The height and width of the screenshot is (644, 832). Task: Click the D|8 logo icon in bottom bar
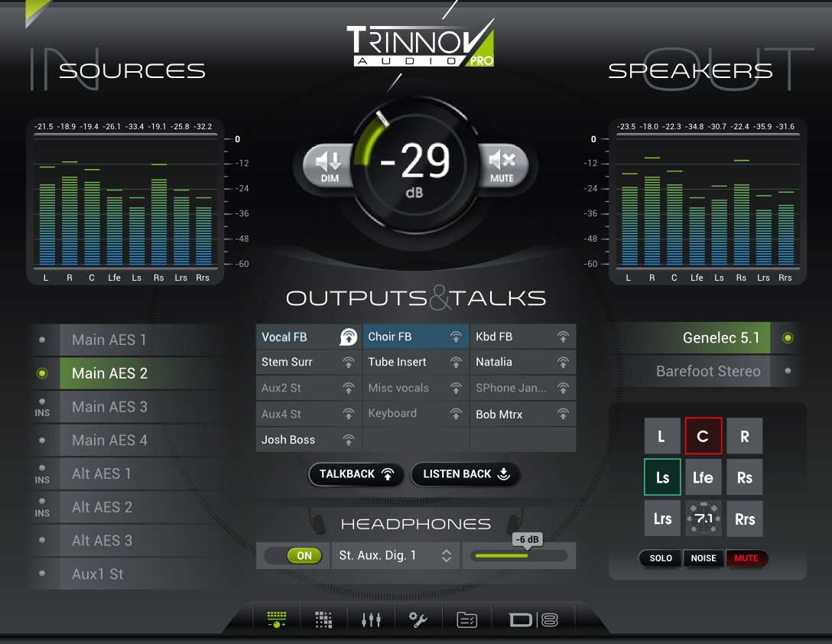[x=534, y=620]
